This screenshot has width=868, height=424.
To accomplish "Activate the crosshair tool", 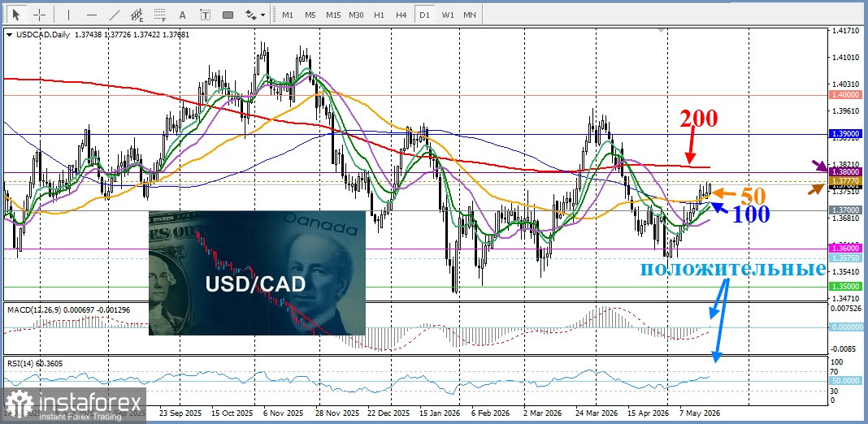I will point(39,15).
